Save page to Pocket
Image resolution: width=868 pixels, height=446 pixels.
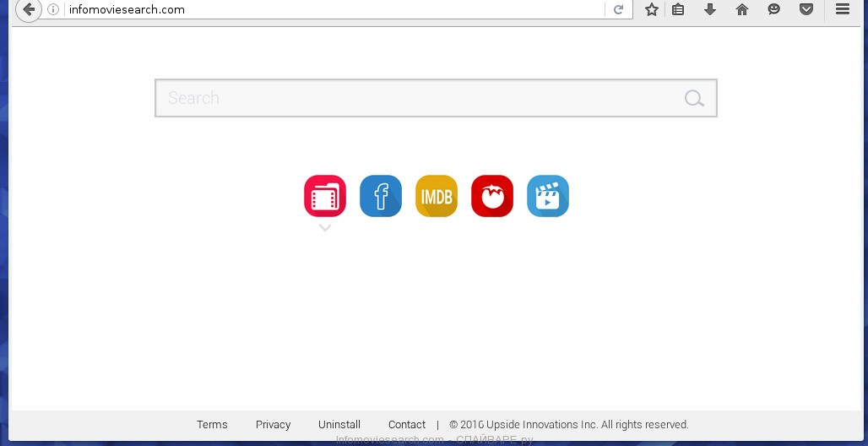(x=806, y=9)
